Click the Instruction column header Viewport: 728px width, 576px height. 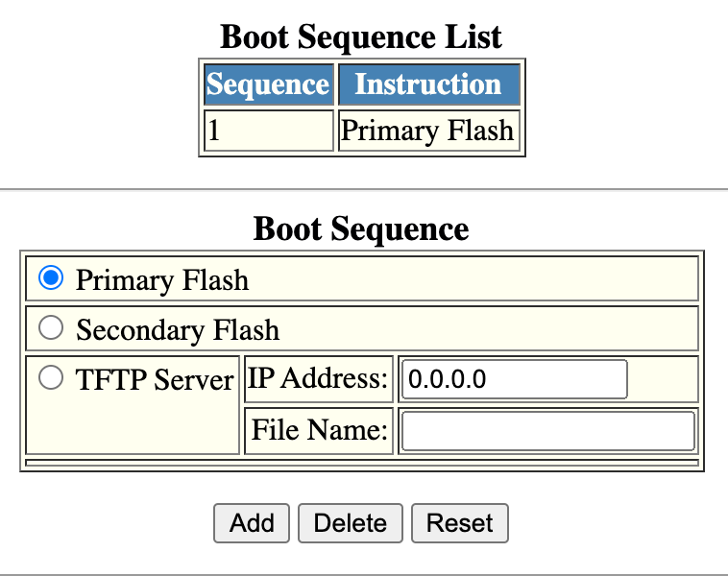(428, 84)
